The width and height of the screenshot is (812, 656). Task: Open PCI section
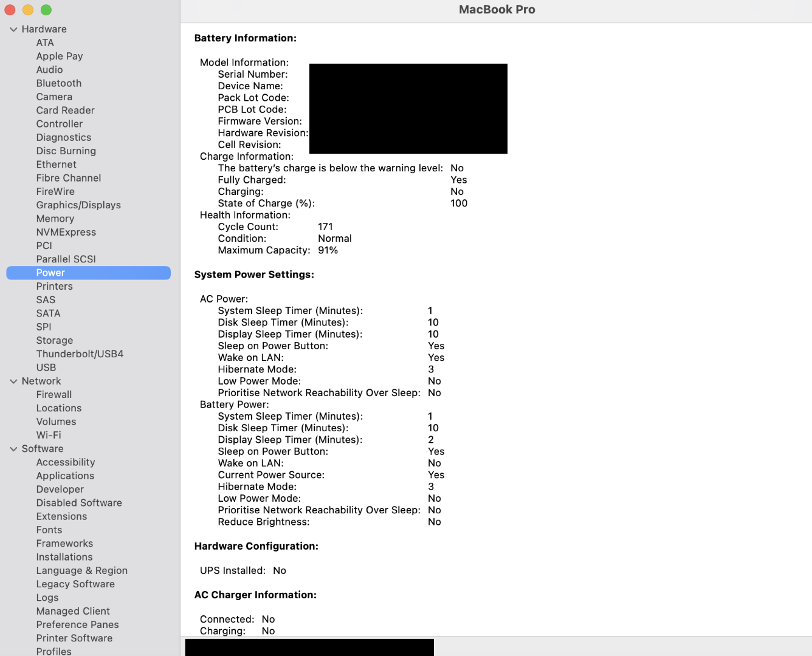click(44, 245)
